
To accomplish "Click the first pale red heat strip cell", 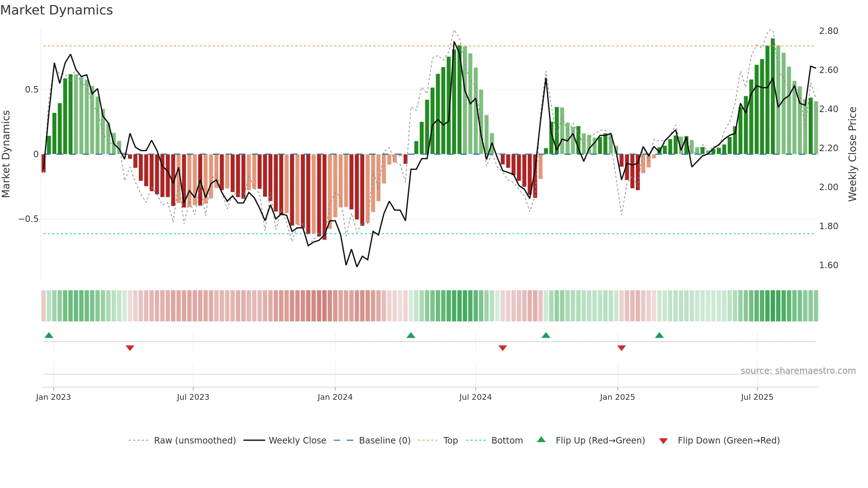I will click(x=43, y=306).
